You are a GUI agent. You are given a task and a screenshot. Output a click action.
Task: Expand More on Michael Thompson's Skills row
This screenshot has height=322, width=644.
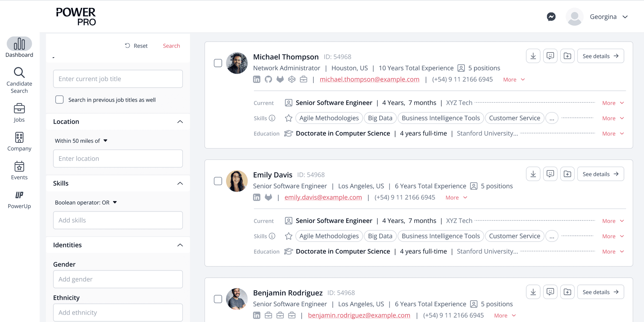613,118
